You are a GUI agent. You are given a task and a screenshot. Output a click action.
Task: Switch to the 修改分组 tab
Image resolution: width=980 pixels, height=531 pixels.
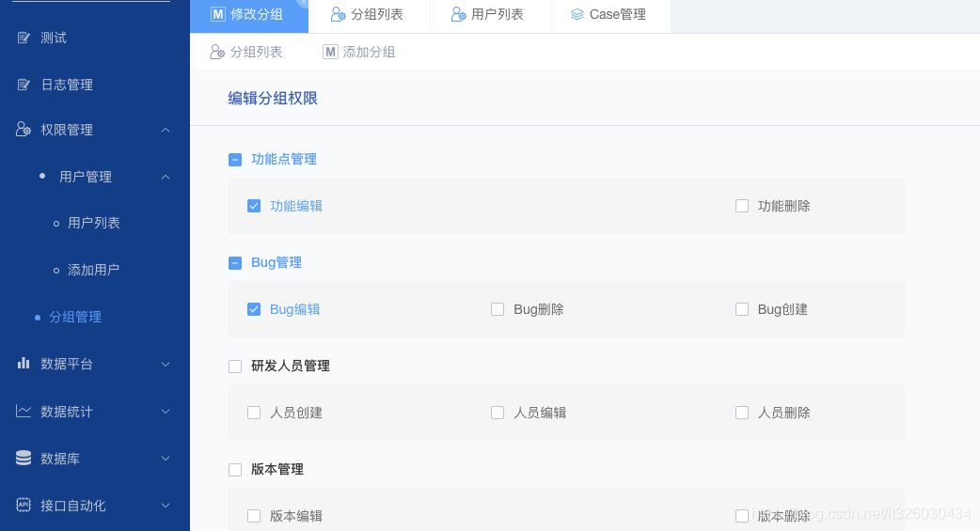tap(248, 15)
